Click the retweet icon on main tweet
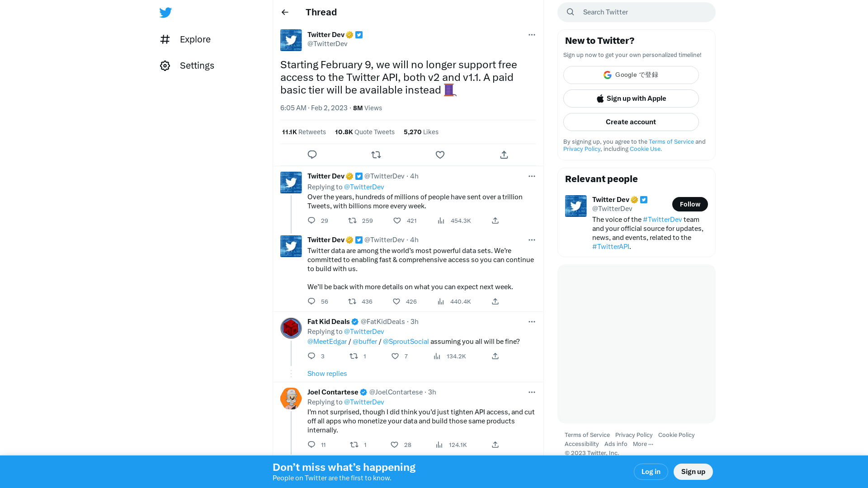The width and height of the screenshot is (868, 488). tap(376, 155)
